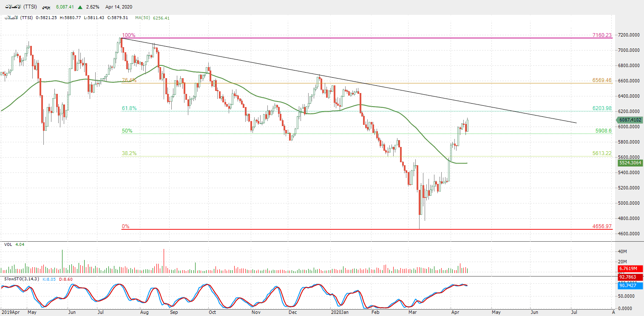Select the 38.2% Fibonacci level label
The height and width of the screenshot is (316, 644).
[x=129, y=153]
